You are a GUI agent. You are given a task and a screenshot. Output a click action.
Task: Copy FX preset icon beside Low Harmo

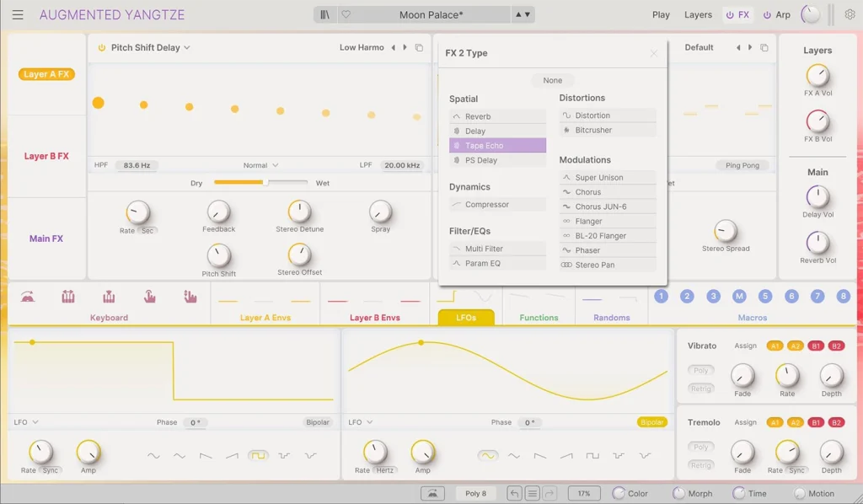pos(419,48)
